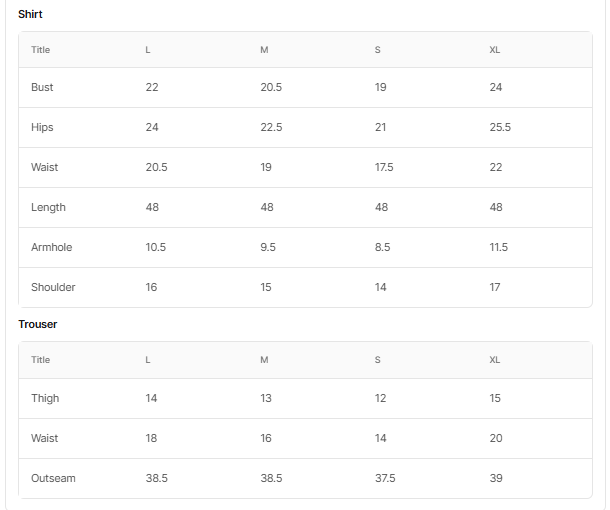Click the L column header in Trouser table
The image size is (610, 510).
click(148, 360)
